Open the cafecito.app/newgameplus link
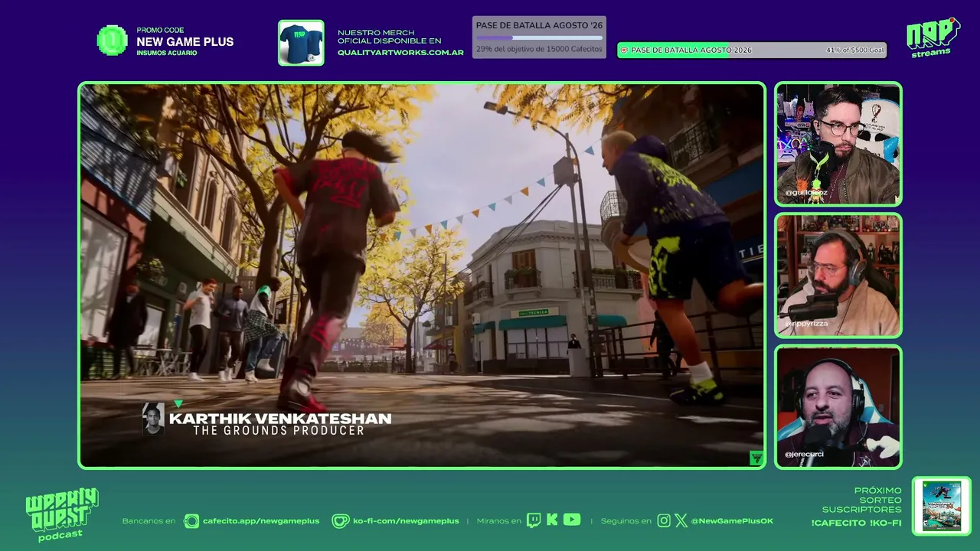The image size is (980, 551). tap(261, 521)
